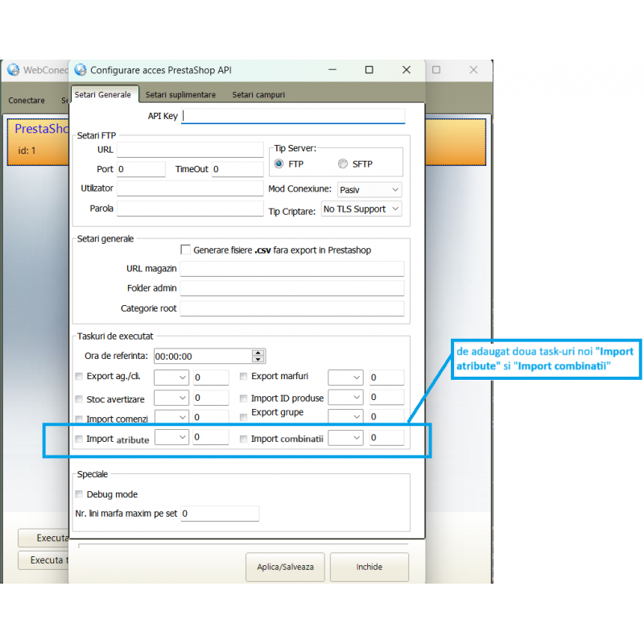Image resolution: width=644 pixels, height=644 pixels.
Task: Click the WebConector window globe icon
Action: (13, 70)
